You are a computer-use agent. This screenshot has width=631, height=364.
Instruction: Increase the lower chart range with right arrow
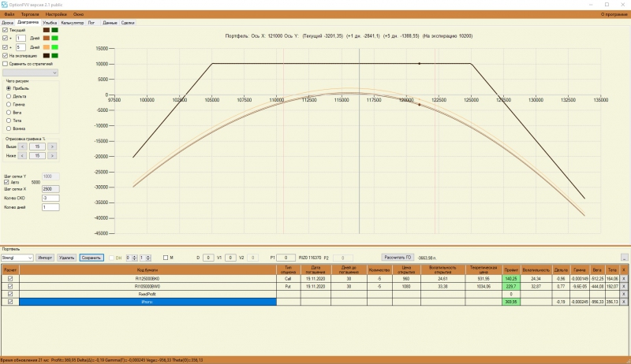[x=52, y=155]
